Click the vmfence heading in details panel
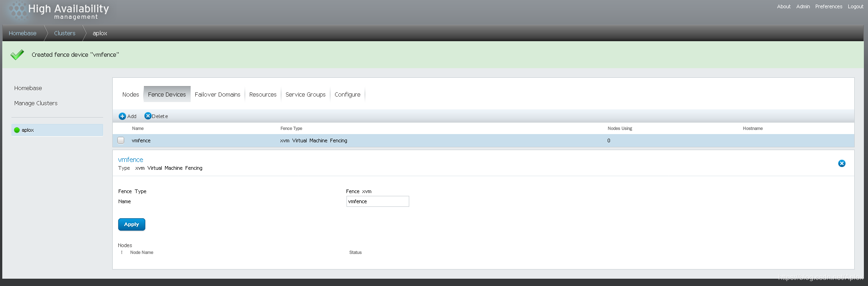868x286 pixels. point(131,160)
